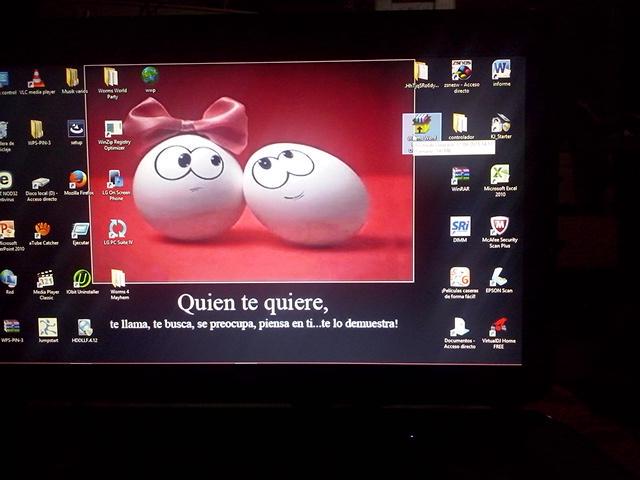The image size is (640, 480).
Task: Open ESET NOD32 Antivirus shortcut
Action: (x=7, y=186)
